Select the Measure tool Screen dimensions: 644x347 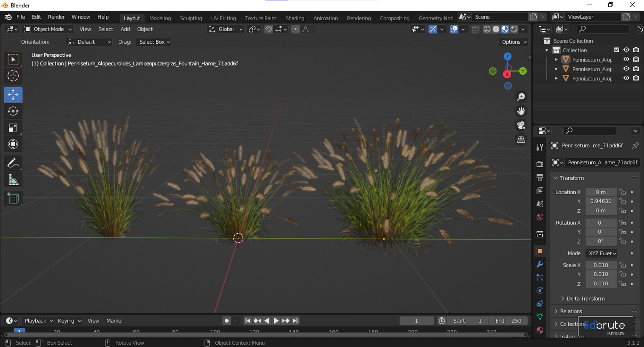click(13, 180)
